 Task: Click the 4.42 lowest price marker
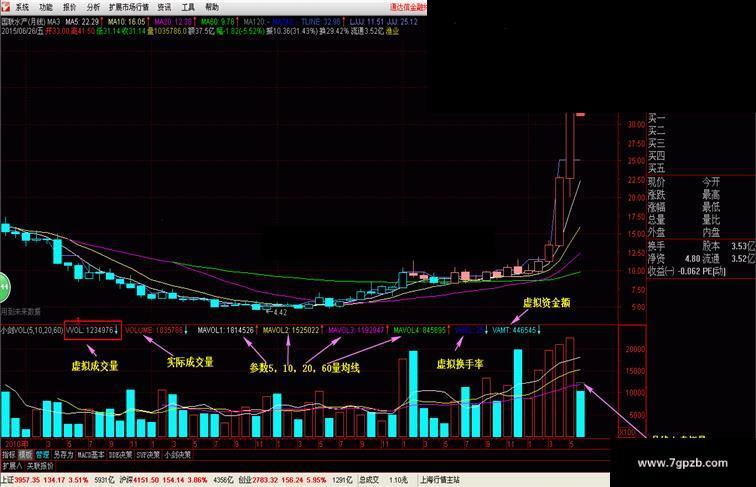coord(280,312)
